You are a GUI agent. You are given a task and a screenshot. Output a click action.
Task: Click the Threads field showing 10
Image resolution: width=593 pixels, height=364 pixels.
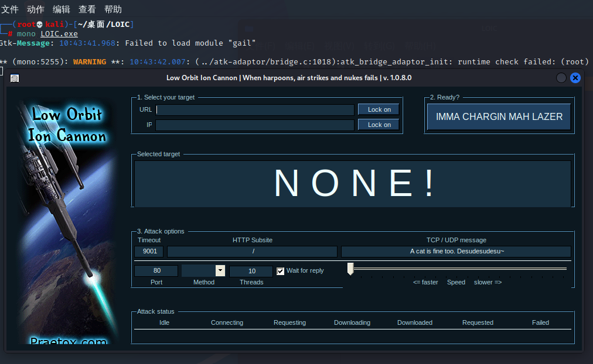251,271
